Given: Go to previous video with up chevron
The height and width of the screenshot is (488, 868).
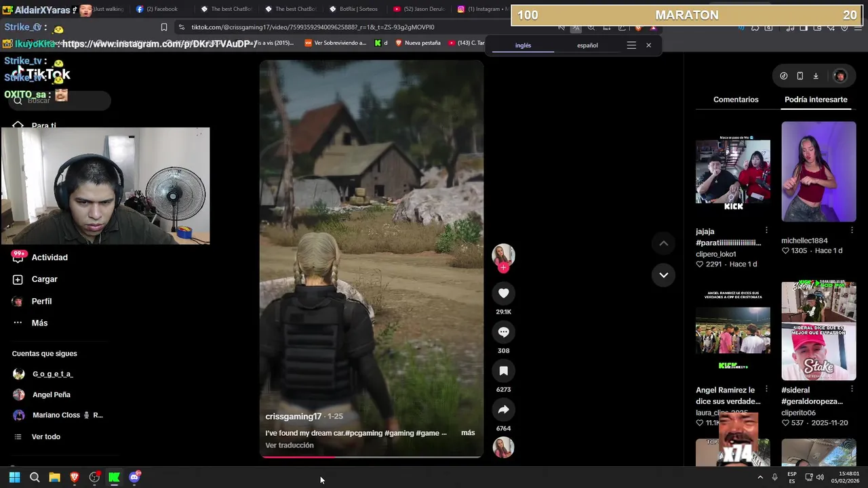Looking at the screenshot, I should pyautogui.click(x=663, y=243).
